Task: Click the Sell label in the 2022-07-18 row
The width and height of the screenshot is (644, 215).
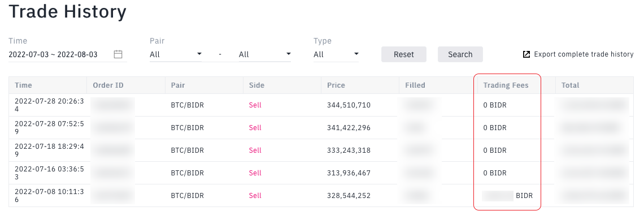Action: pos(255,150)
